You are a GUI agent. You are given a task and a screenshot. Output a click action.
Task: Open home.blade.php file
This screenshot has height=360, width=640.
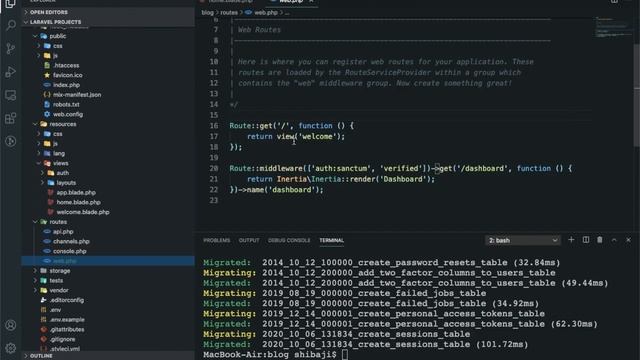[x=78, y=202]
